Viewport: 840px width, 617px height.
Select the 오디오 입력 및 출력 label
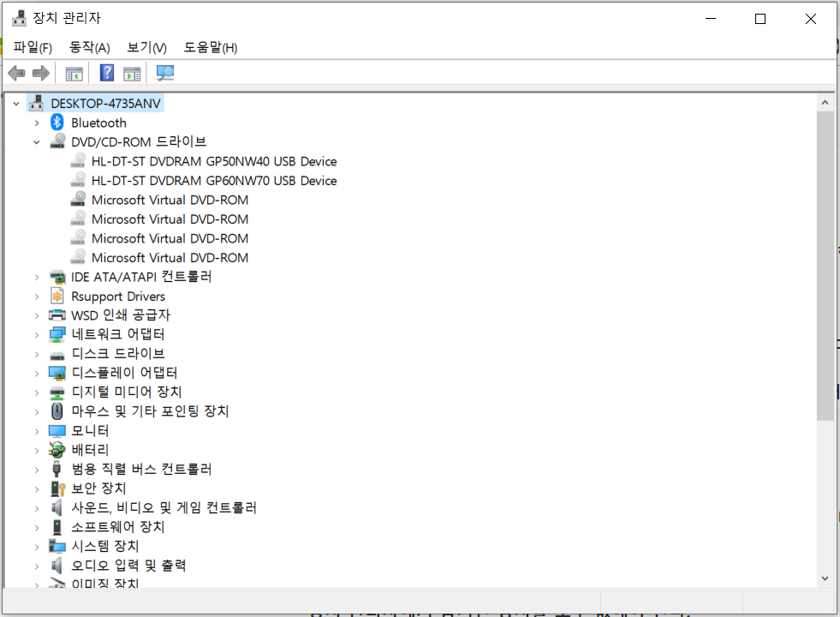coord(128,566)
